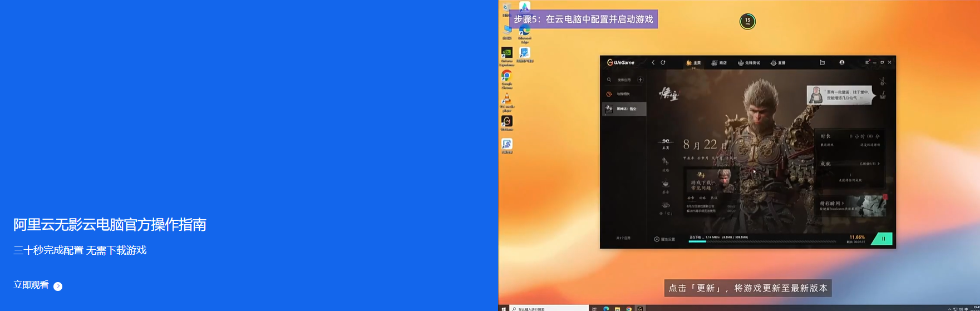This screenshot has height=311, width=980.
Task: Click the download progress bar
Action: (762, 241)
